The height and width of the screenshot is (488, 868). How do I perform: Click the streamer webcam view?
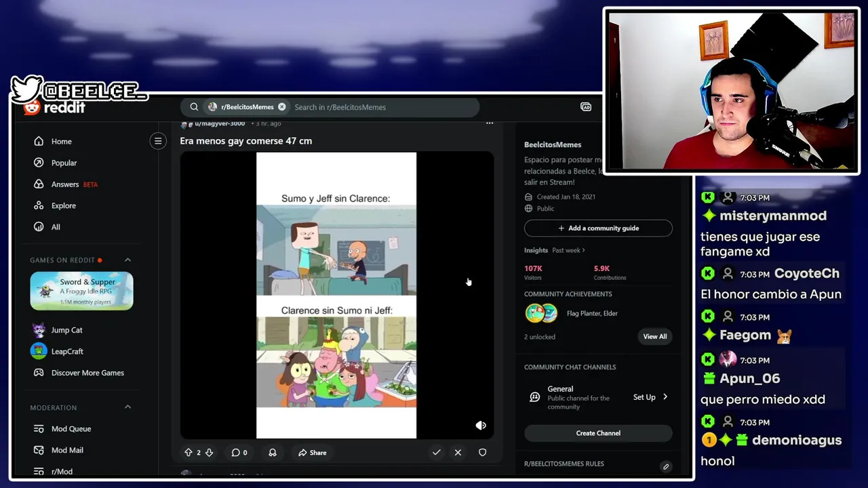click(x=731, y=91)
